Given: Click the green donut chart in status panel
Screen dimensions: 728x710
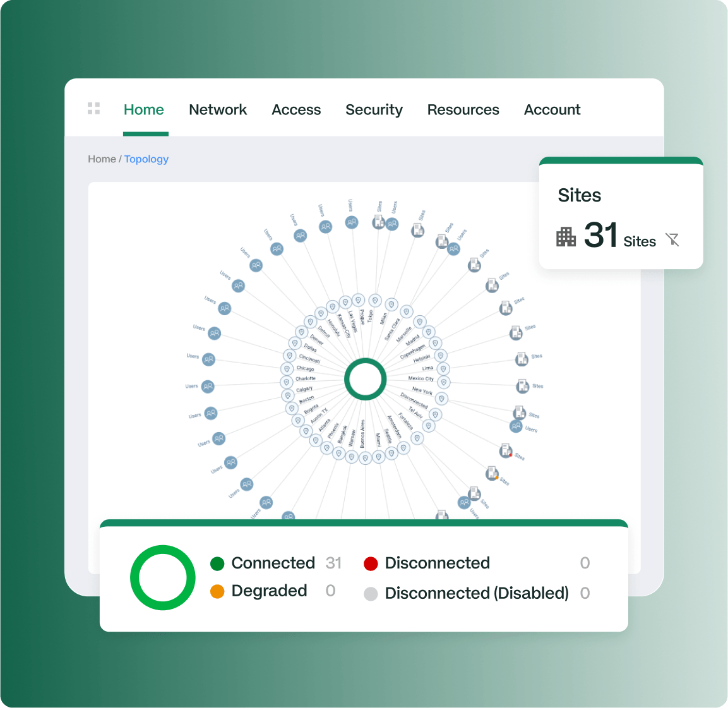Looking at the screenshot, I should pyautogui.click(x=163, y=578).
